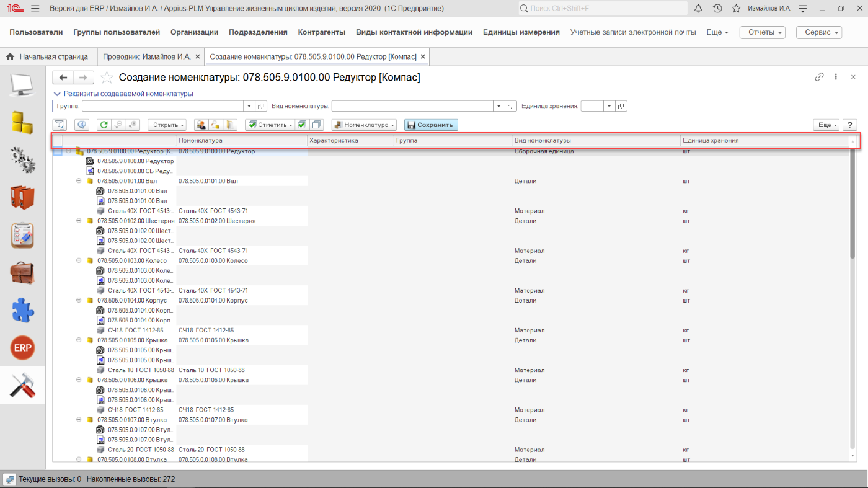Check all rows with green checkmark icon

click(x=302, y=125)
